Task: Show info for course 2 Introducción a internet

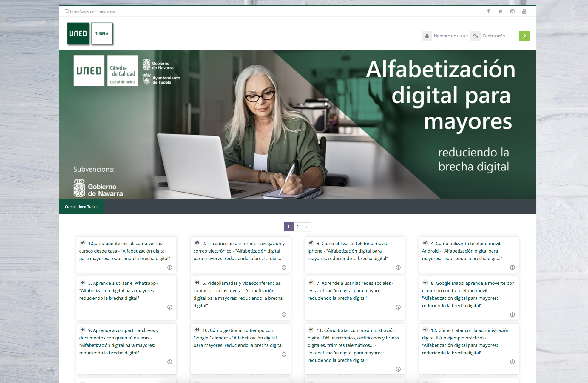Action: coord(284,267)
